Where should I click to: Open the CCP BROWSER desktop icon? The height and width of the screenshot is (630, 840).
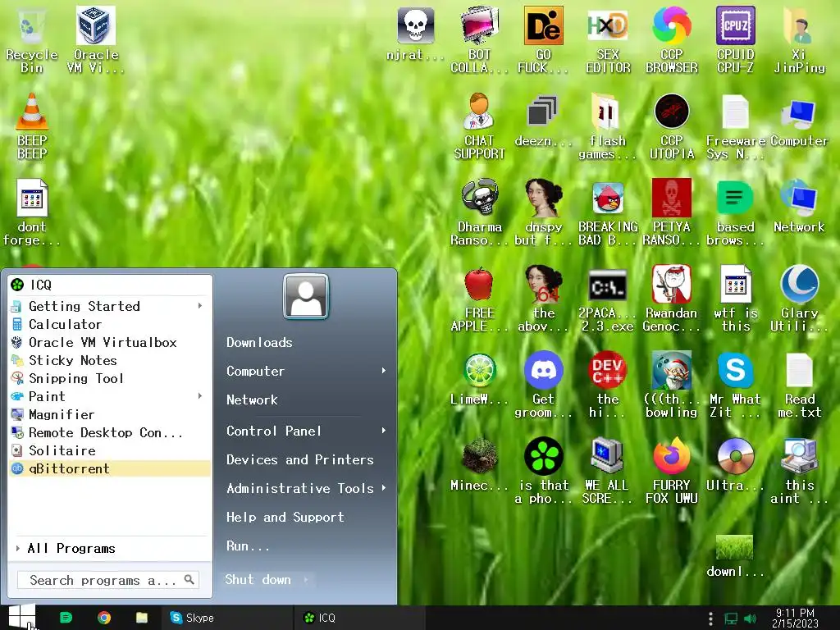(671, 25)
